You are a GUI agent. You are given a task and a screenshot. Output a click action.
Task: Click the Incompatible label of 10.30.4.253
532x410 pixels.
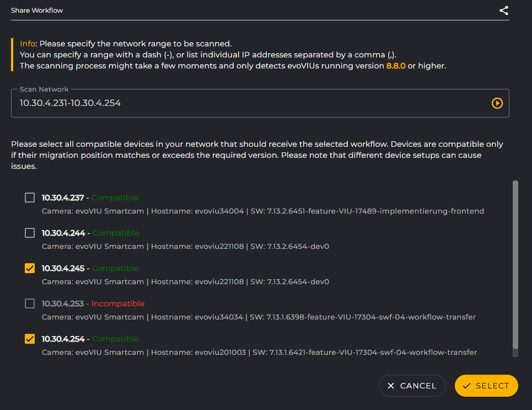click(x=119, y=303)
